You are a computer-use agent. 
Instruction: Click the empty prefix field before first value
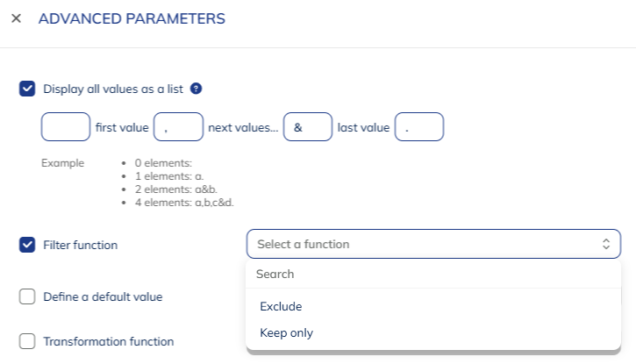66,127
